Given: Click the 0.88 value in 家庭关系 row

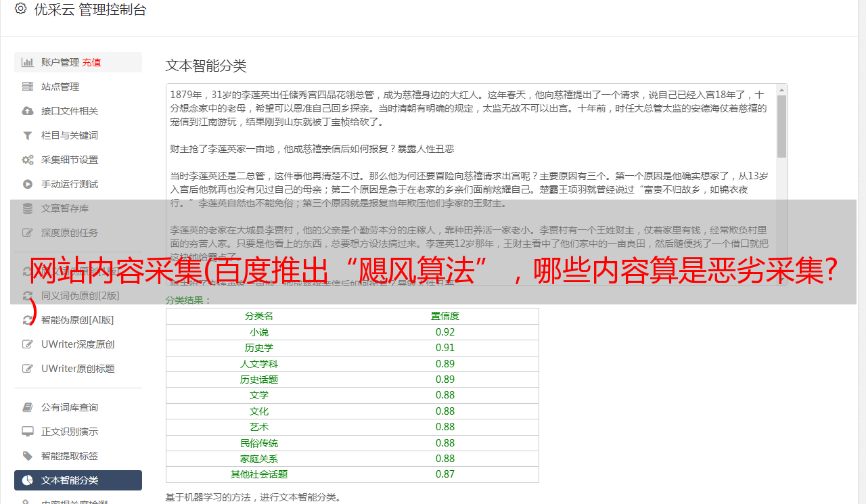Looking at the screenshot, I should coord(445,459).
